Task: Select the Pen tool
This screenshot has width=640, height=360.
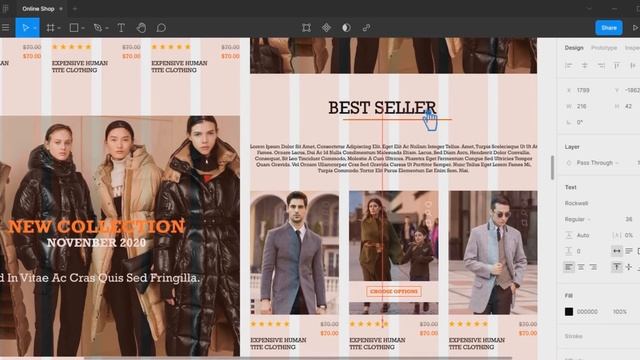Action: click(98, 28)
